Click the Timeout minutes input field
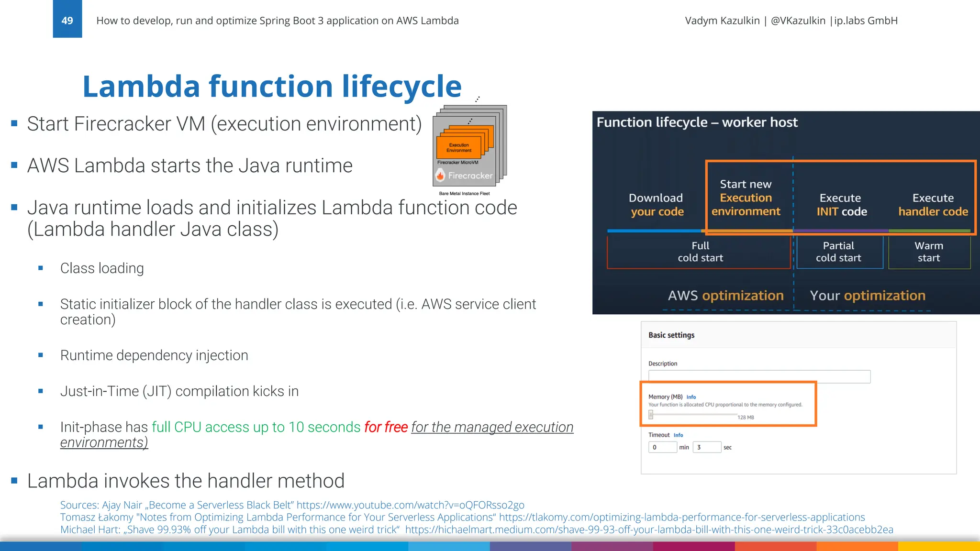The image size is (980, 551). (x=662, y=447)
